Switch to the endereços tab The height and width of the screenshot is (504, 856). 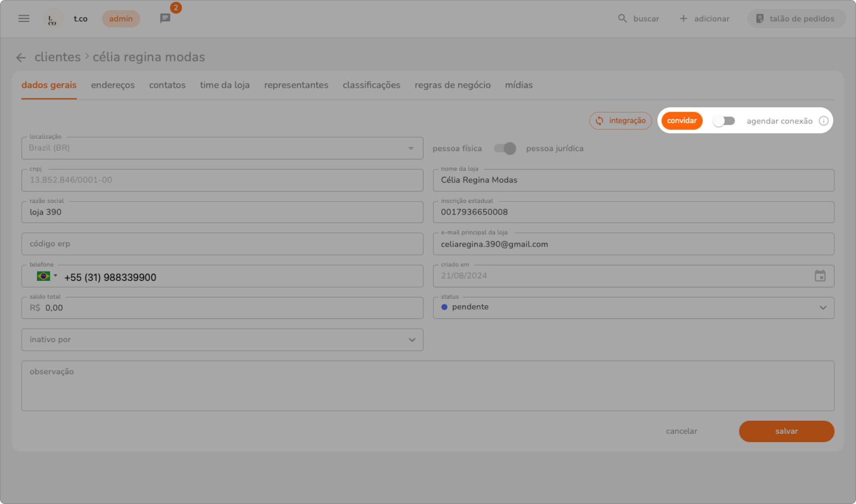tap(113, 85)
